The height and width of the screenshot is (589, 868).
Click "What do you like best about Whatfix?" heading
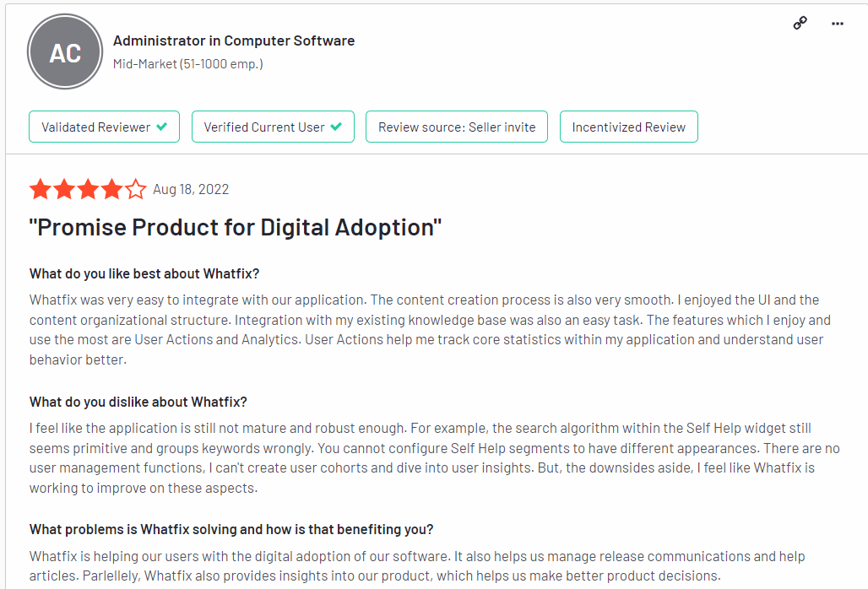point(144,273)
